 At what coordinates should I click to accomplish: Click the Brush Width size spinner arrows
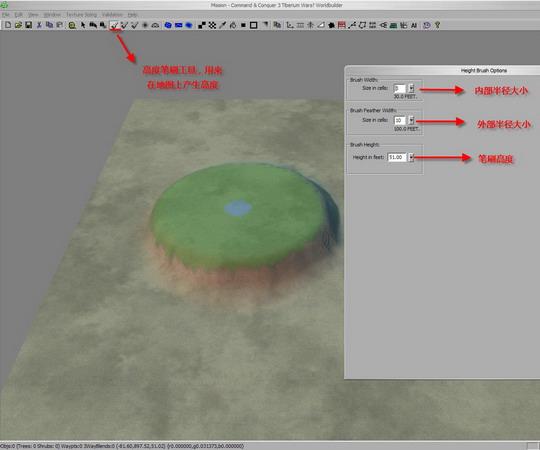pyautogui.click(x=411, y=88)
